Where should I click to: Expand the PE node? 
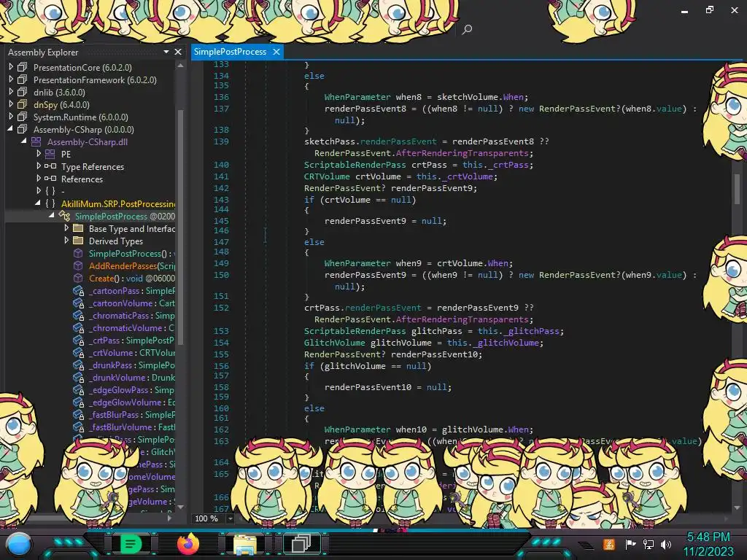(39, 154)
